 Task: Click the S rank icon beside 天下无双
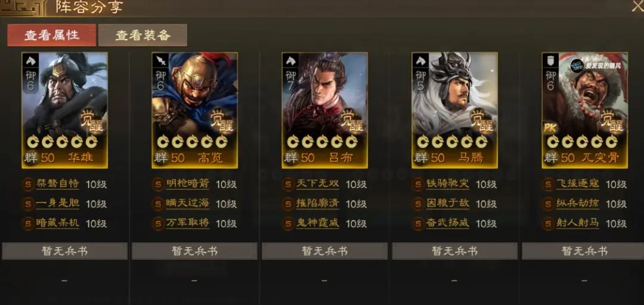point(289,184)
